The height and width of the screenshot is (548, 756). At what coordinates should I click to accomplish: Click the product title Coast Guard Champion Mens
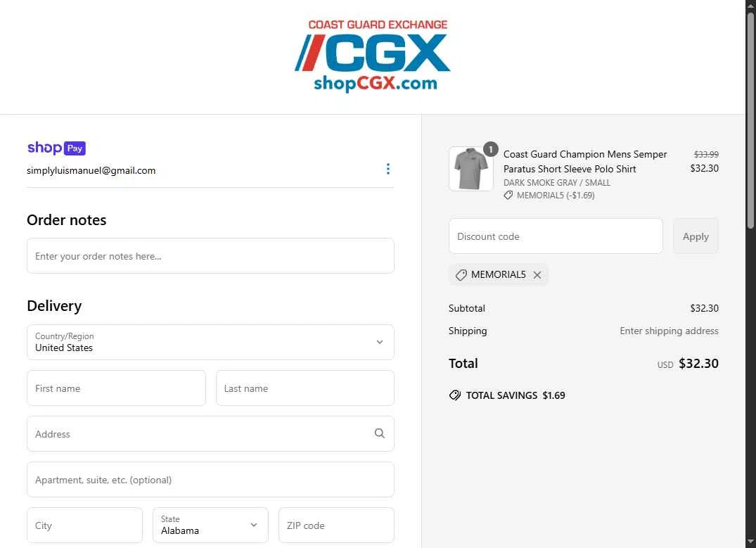click(585, 161)
